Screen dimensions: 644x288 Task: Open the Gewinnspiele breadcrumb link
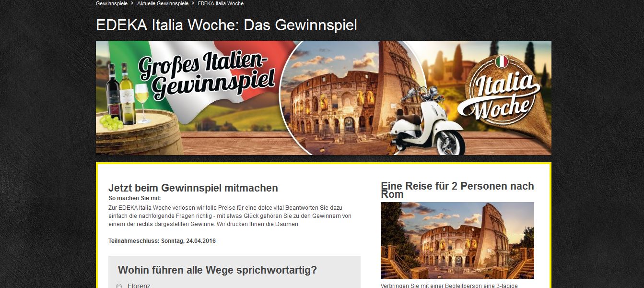coord(112,3)
